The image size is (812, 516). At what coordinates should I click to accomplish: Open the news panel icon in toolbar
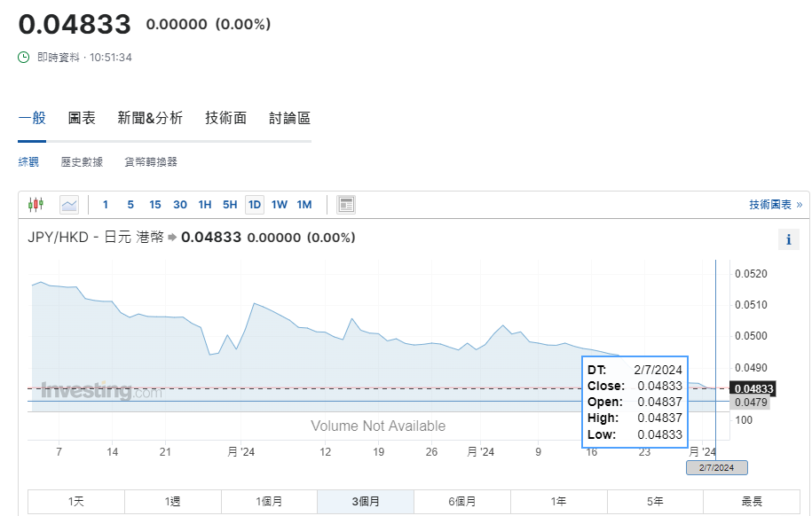(x=346, y=205)
